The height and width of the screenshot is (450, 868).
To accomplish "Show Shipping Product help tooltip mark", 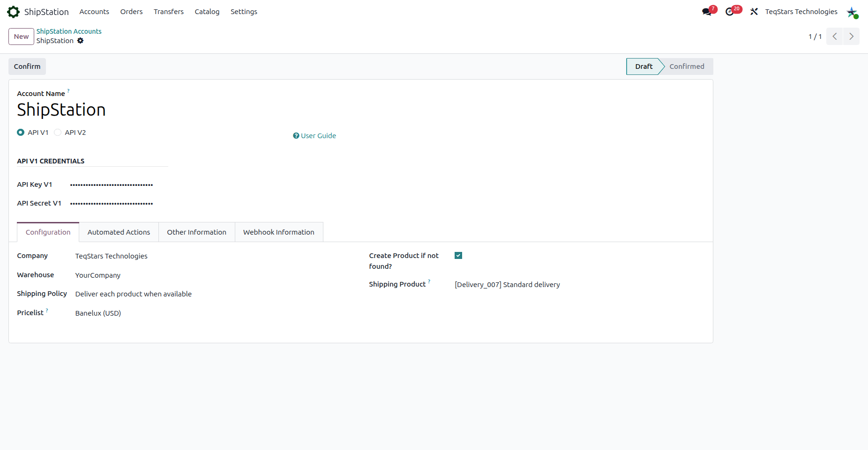I will 429,281.
